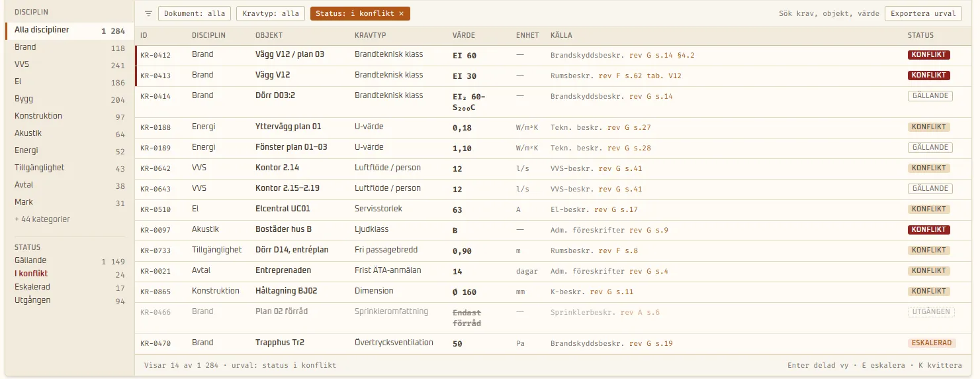Click object 'Trapphus Tr2'
Screen dimensions: 980x379
pos(280,343)
